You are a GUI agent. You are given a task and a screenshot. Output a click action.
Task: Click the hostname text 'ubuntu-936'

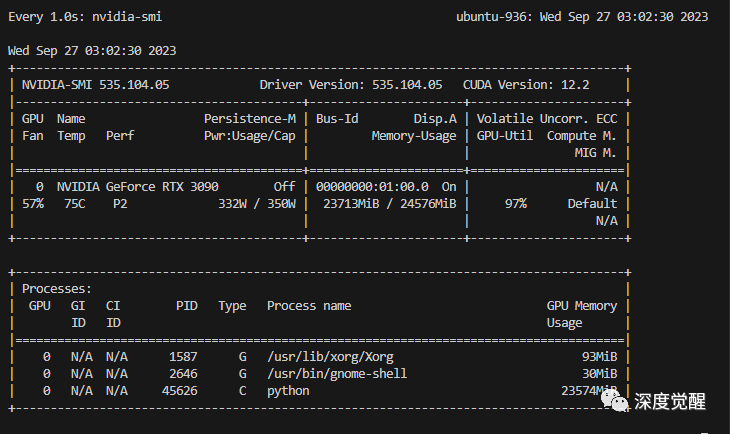(490, 17)
